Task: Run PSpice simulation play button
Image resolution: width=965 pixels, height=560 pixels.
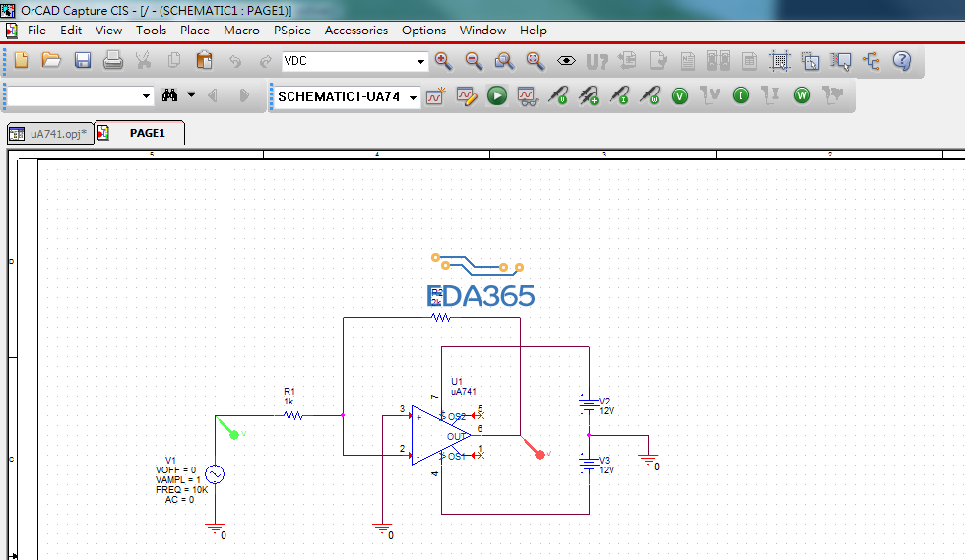Action: click(x=497, y=96)
